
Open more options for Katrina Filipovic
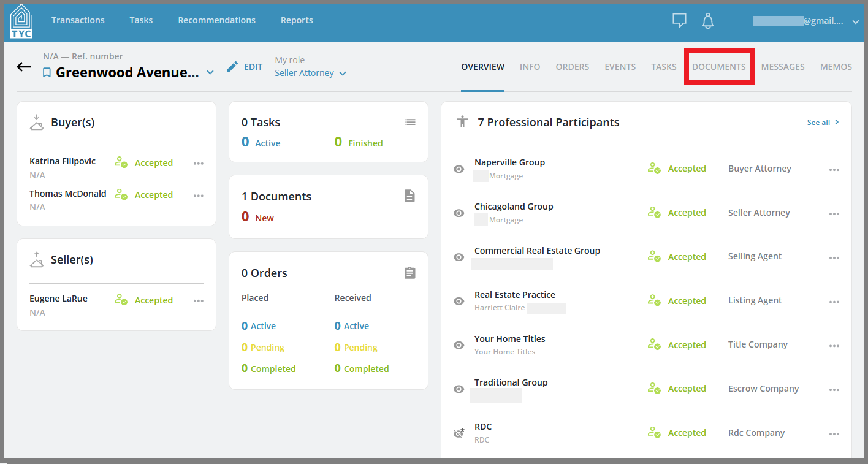[198, 163]
